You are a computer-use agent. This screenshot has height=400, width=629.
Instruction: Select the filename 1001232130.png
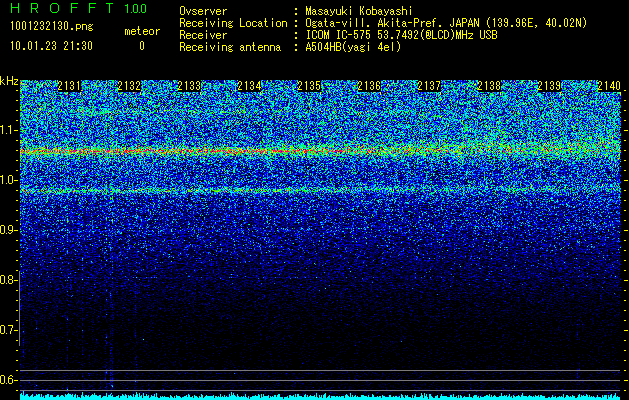52,26
